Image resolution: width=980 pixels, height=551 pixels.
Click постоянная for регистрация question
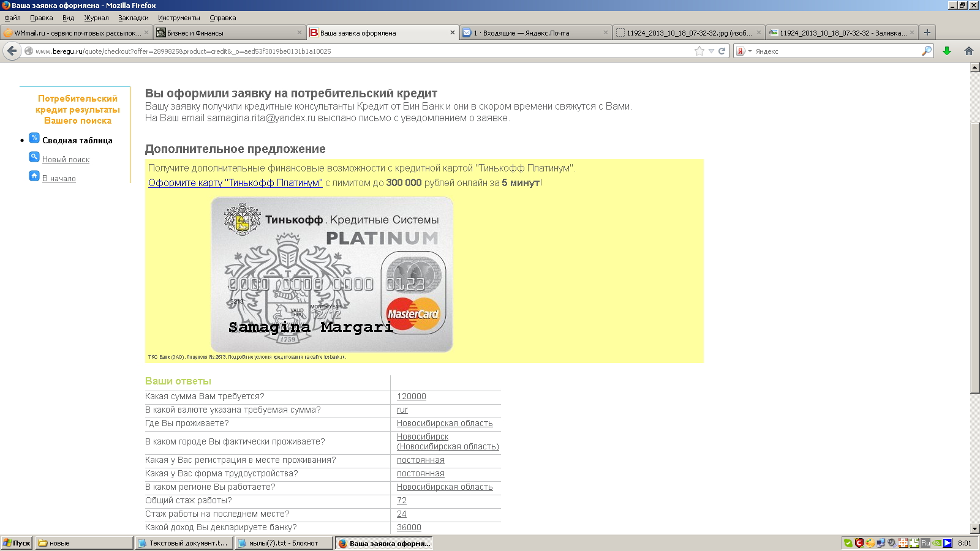coord(420,460)
